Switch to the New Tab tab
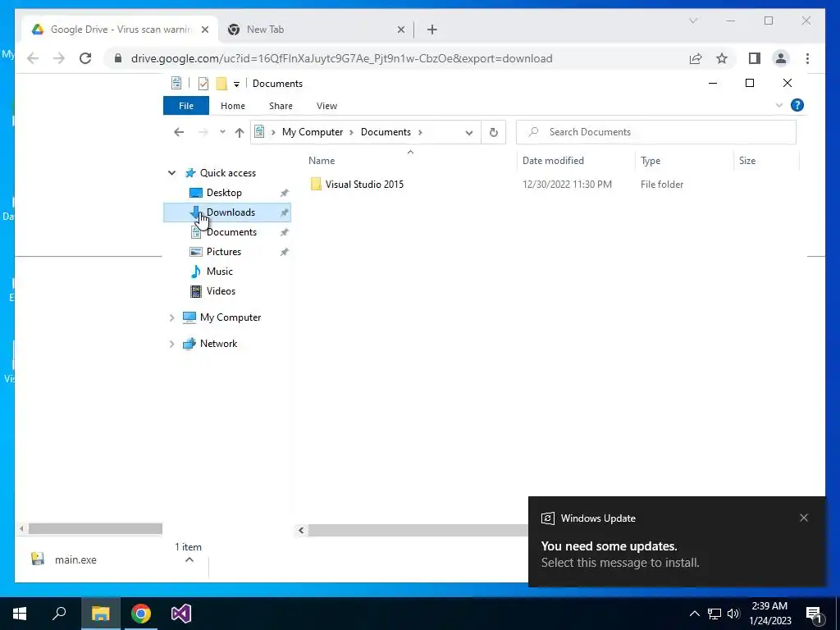Image resolution: width=840 pixels, height=630 pixels. pos(316,30)
